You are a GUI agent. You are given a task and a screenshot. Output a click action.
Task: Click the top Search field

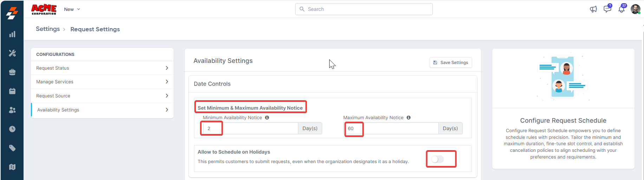(364, 9)
